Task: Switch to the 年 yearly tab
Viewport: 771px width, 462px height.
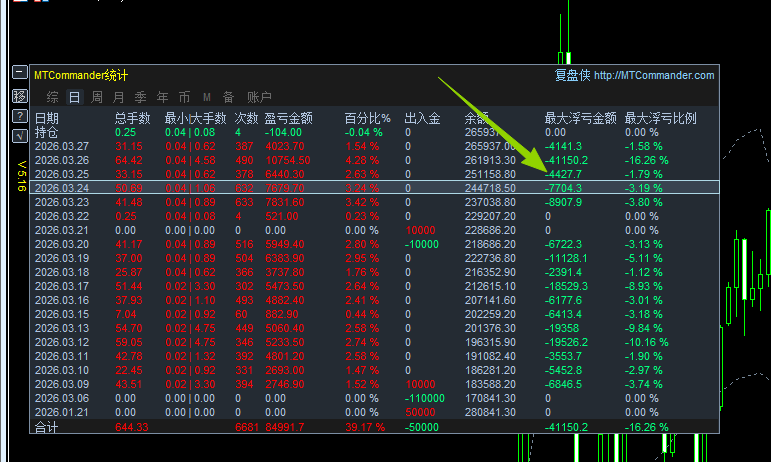Action: pos(163,97)
